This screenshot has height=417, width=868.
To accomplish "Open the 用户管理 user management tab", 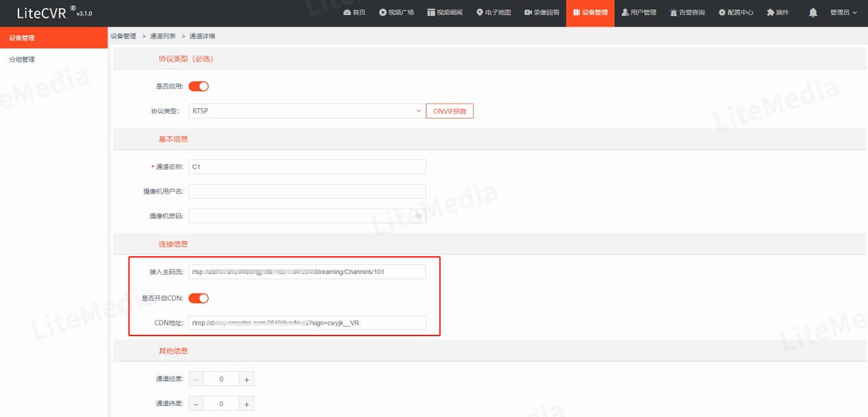I will [639, 12].
